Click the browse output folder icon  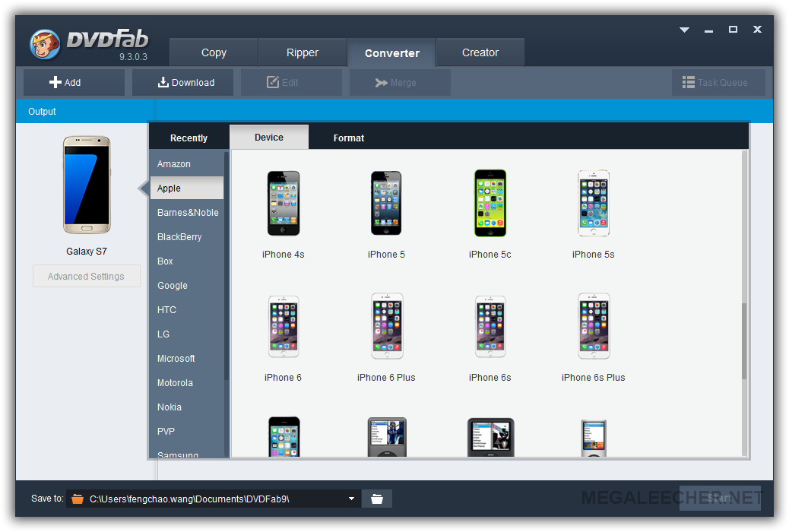tap(377, 499)
